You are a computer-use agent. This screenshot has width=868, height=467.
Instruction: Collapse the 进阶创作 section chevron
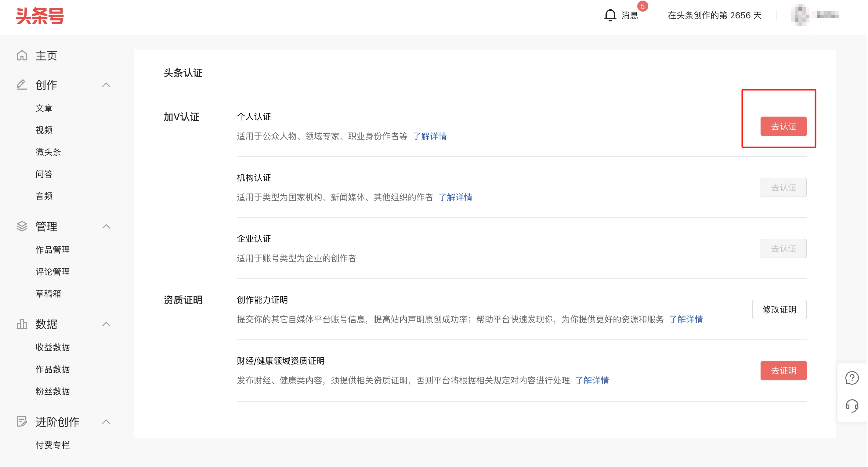coord(106,422)
